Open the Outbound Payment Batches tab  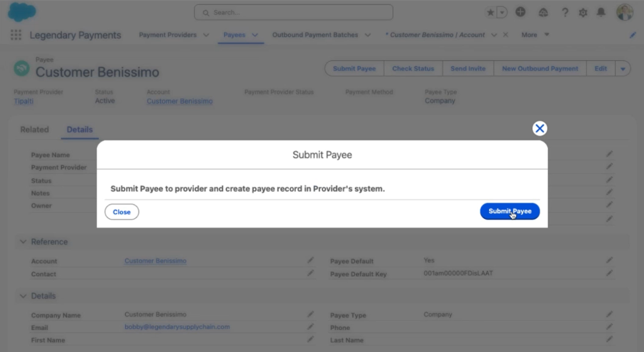(315, 35)
